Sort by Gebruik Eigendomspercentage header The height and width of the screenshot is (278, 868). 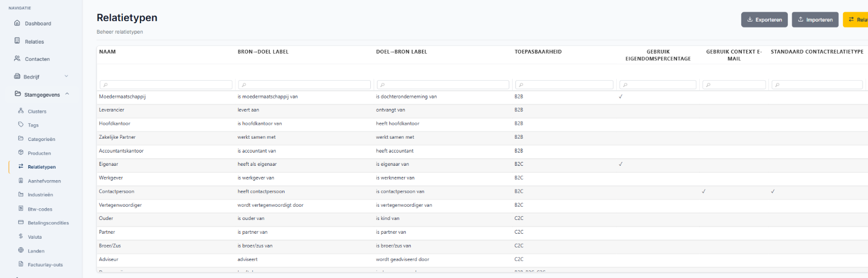[657, 55]
